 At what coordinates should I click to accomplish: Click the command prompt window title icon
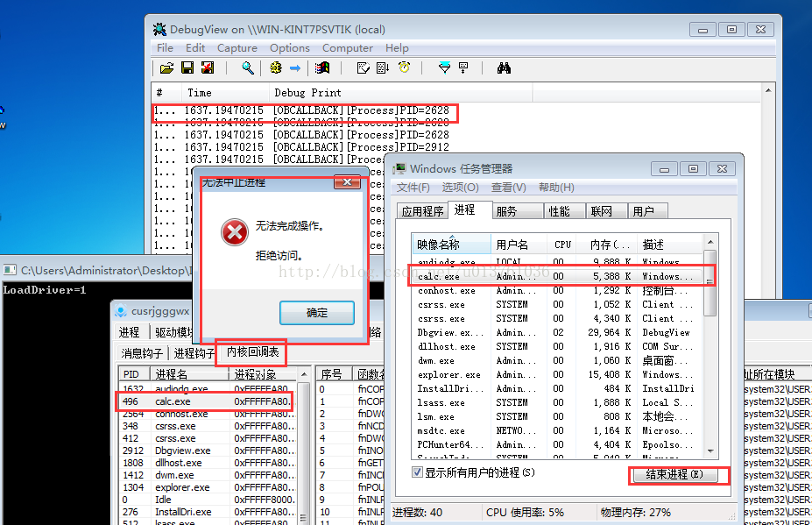point(10,270)
